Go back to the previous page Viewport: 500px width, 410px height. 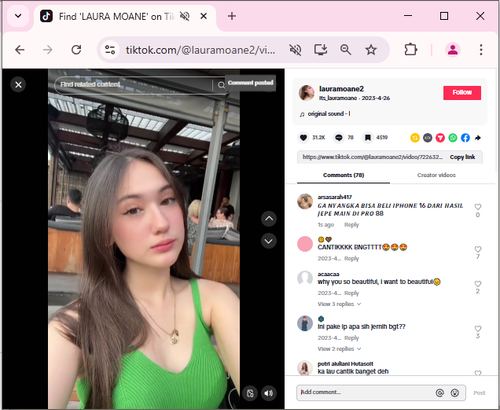click(x=20, y=50)
